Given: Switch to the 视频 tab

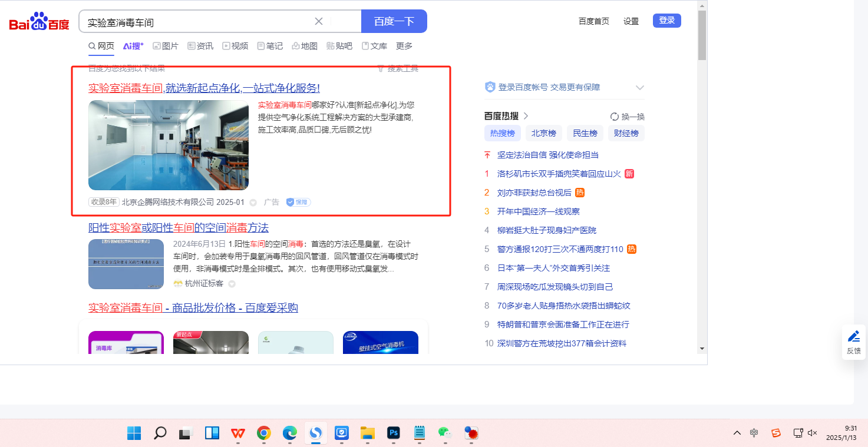Looking at the screenshot, I should tap(235, 46).
